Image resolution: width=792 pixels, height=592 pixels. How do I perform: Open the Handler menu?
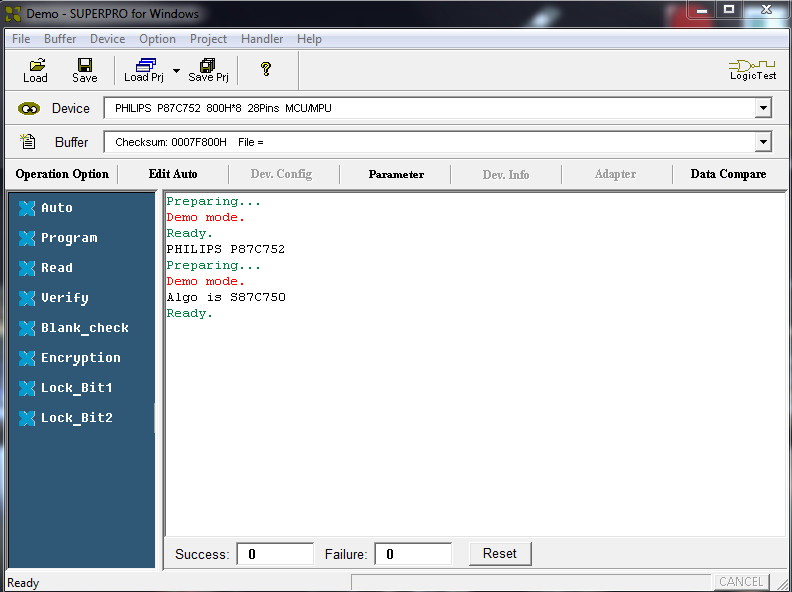[x=262, y=39]
